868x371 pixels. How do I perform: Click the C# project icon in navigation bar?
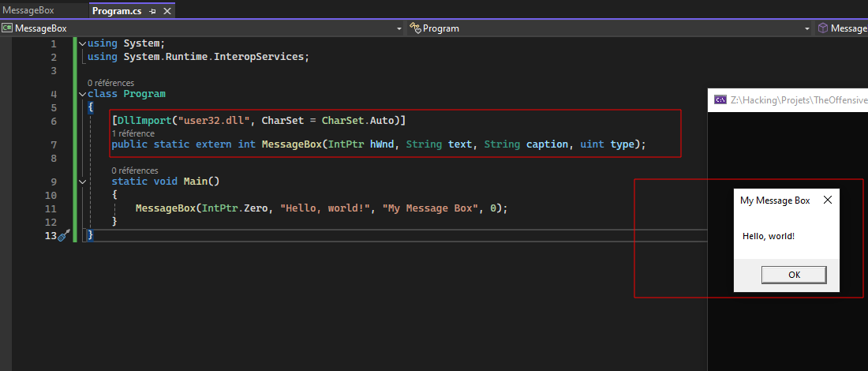point(7,28)
